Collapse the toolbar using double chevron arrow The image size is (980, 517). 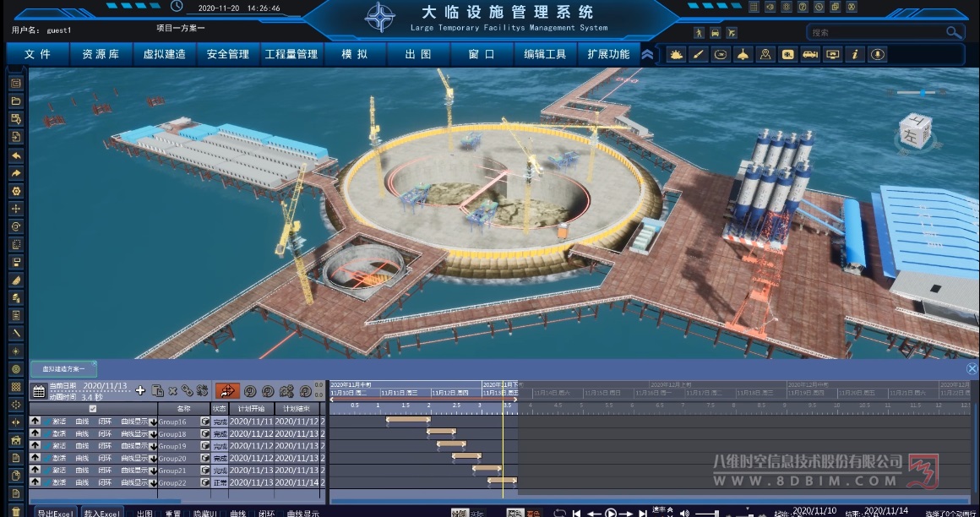pyautogui.click(x=647, y=55)
